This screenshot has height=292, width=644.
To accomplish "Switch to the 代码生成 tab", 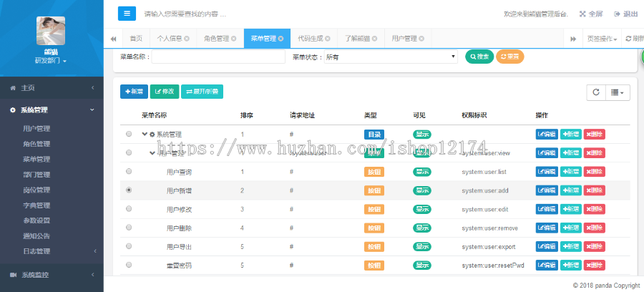I will click(x=314, y=39).
